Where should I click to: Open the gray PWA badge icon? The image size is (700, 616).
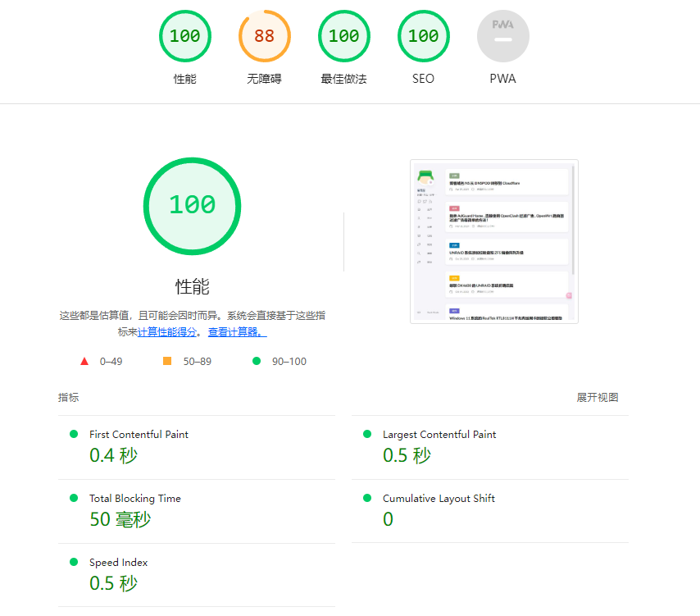(502, 36)
